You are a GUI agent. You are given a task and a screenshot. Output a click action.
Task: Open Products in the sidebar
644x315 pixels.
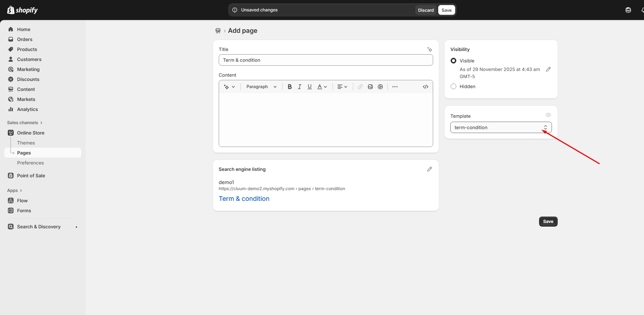pos(27,49)
